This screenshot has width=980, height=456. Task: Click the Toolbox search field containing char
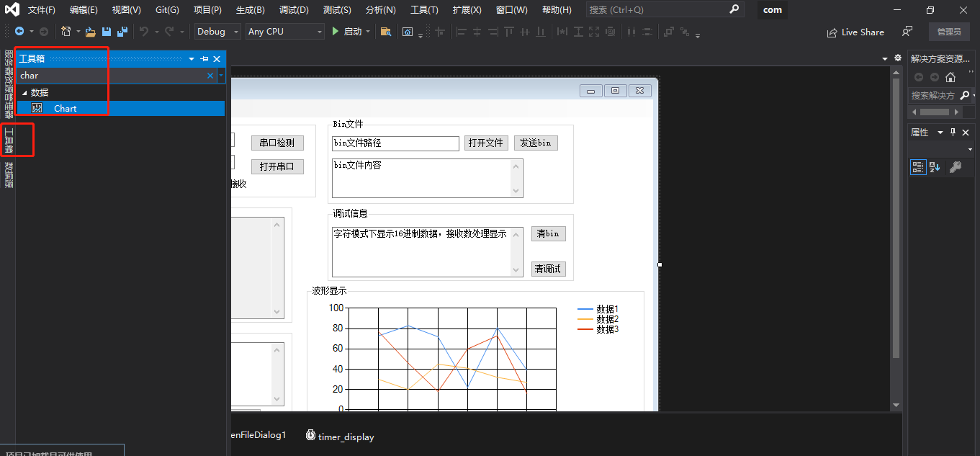pos(112,75)
